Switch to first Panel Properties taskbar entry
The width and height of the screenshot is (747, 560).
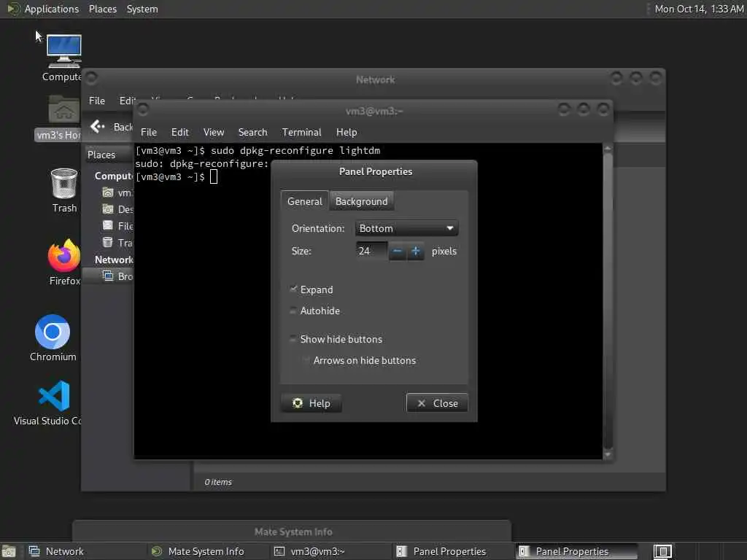(x=452, y=551)
